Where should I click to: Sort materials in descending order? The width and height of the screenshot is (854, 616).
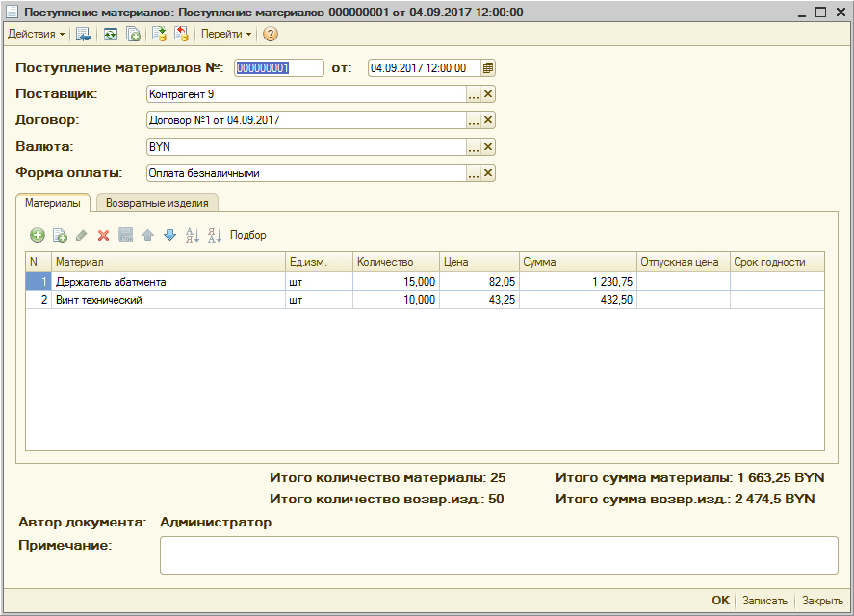click(x=214, y=235)
